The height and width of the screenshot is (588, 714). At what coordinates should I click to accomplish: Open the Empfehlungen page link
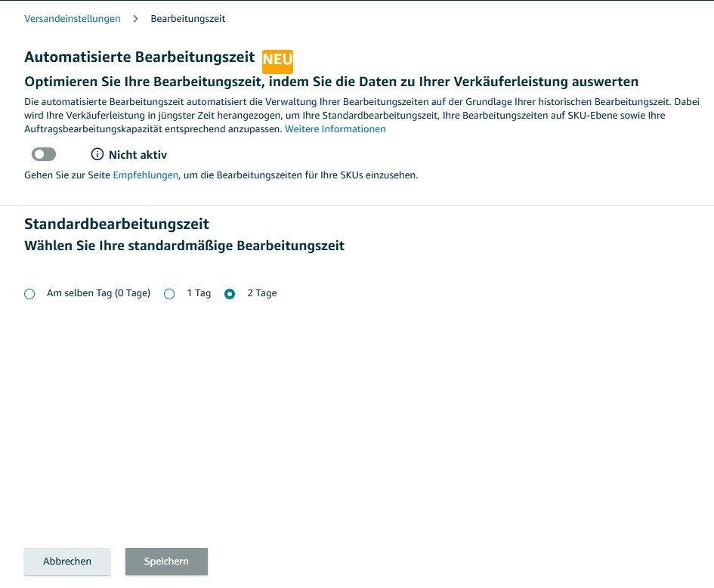pyautogui.click(x=145, y=175)
